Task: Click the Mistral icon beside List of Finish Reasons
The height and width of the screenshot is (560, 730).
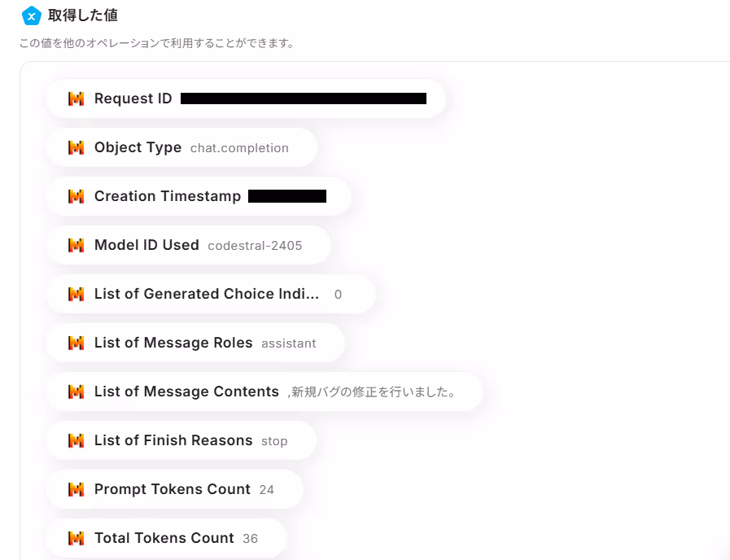Action: point(76,440)
